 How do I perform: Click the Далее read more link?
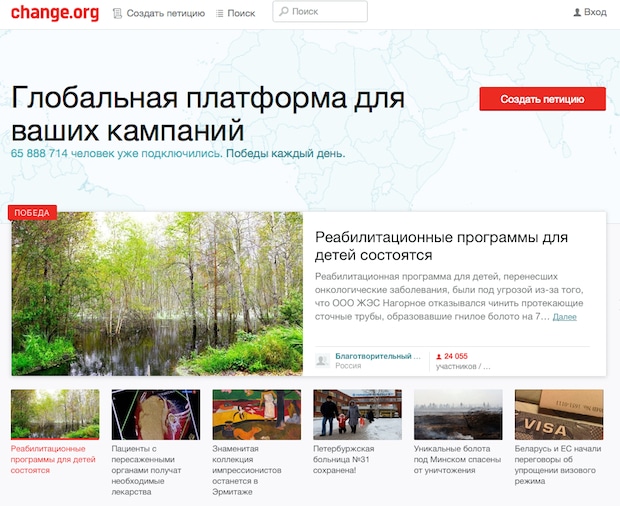[565, 317]
